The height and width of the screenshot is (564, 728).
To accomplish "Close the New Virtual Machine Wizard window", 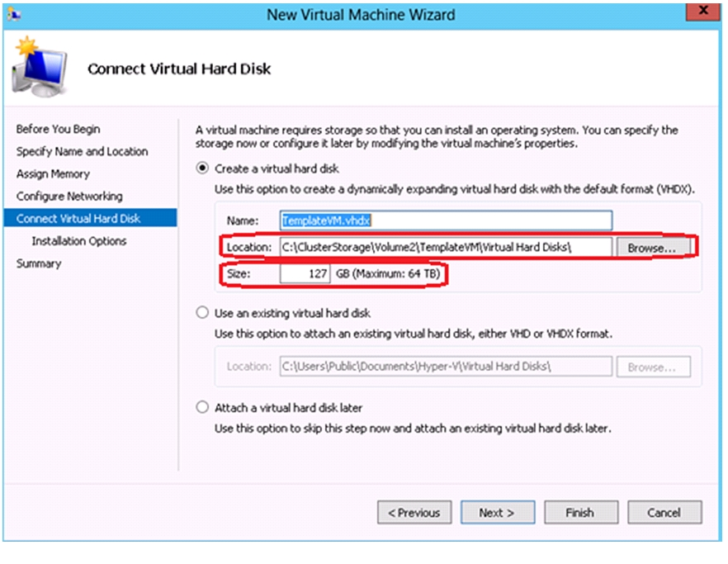I will (703, 12).
